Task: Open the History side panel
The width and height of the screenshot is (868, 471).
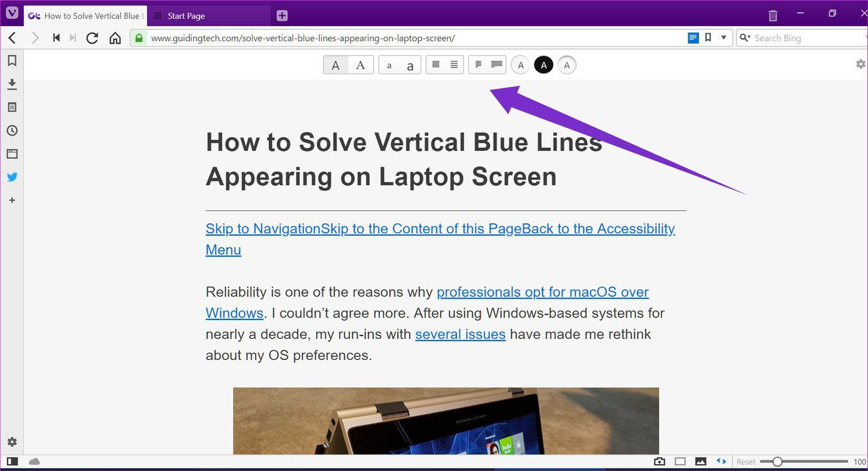Action: 12,130
